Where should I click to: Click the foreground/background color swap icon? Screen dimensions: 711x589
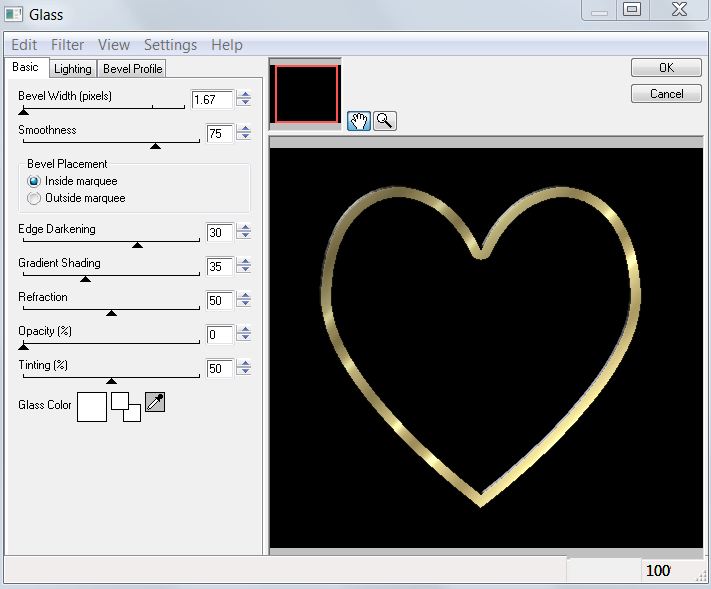pos(126,406)
